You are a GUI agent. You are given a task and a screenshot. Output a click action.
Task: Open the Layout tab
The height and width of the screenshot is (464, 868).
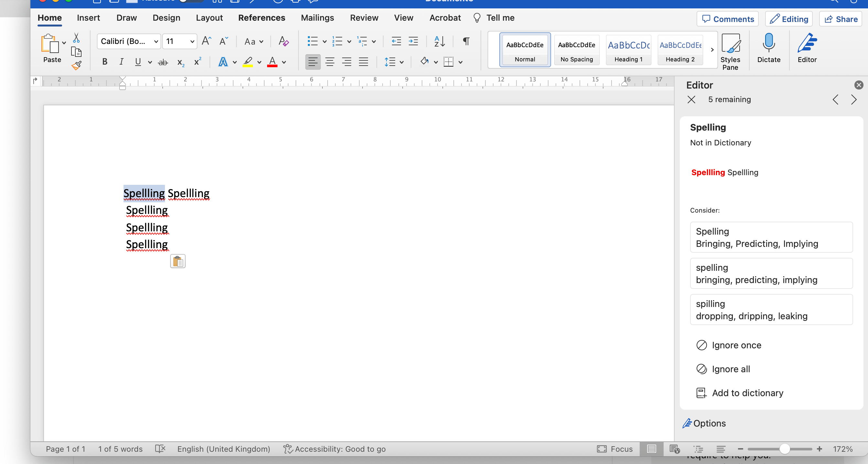209,18
